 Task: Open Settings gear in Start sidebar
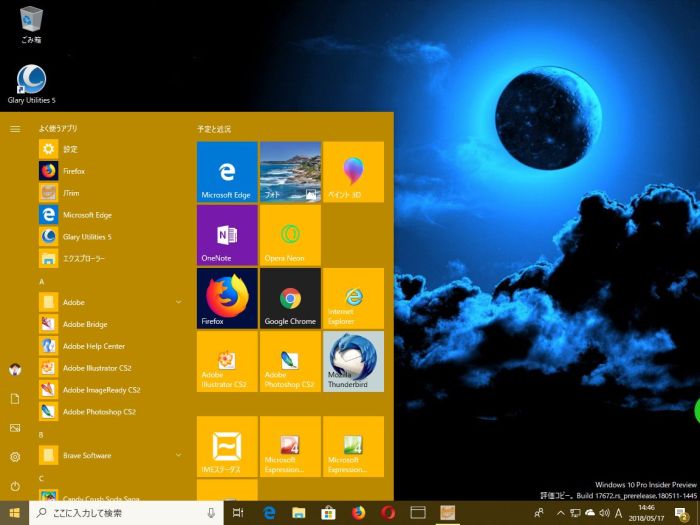pos(15,457)
